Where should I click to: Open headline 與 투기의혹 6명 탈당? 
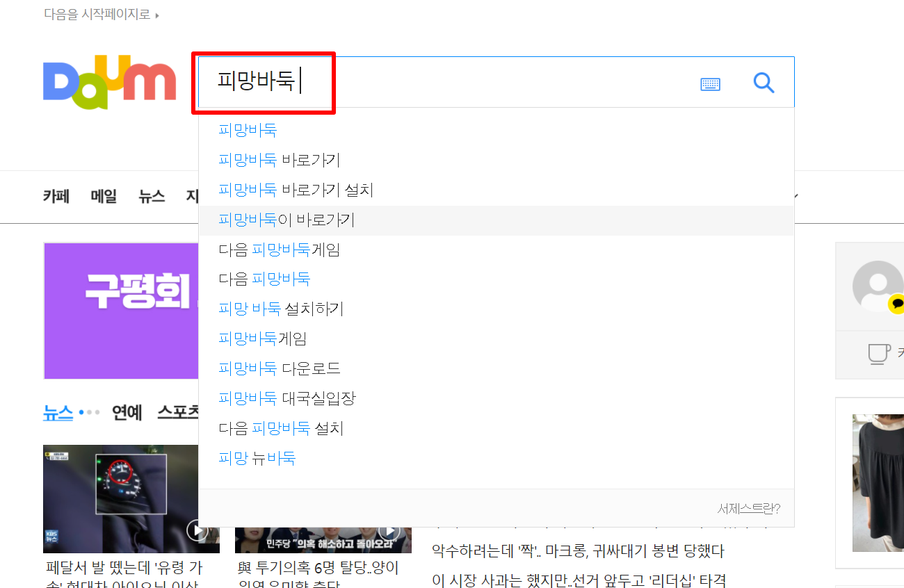(318, 573)
